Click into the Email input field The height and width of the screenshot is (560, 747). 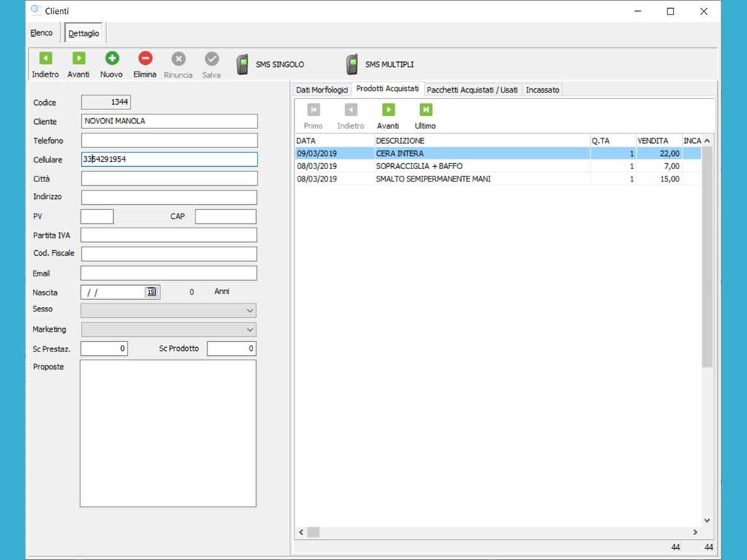point(169,273)
